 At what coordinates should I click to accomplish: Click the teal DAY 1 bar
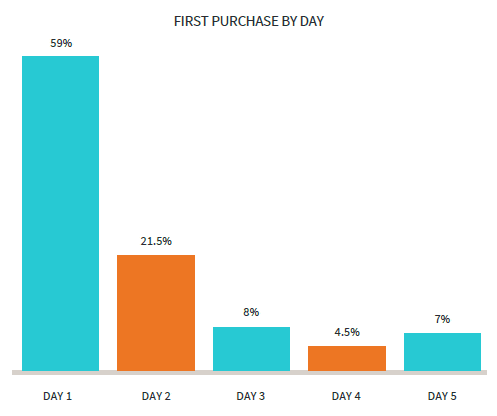click(x=60, y=213)
